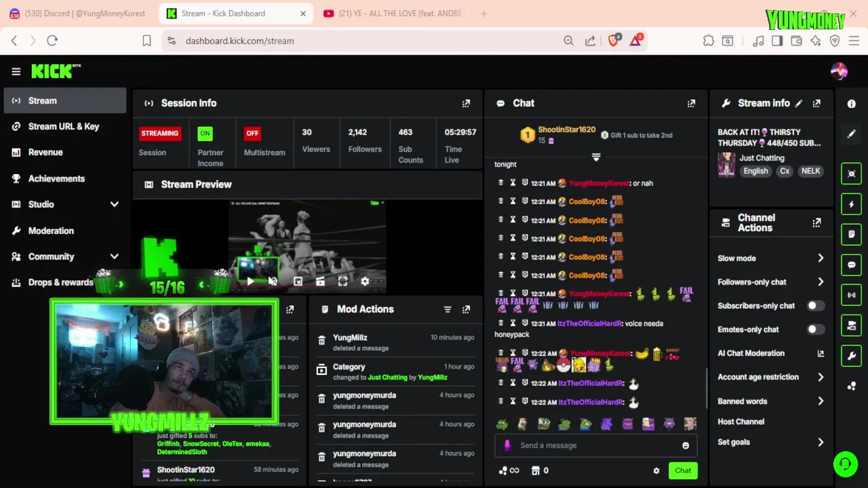Screen dimensions: 868x488
Task: Close the Kick Dashboard tab
Action: coord(303,14)
